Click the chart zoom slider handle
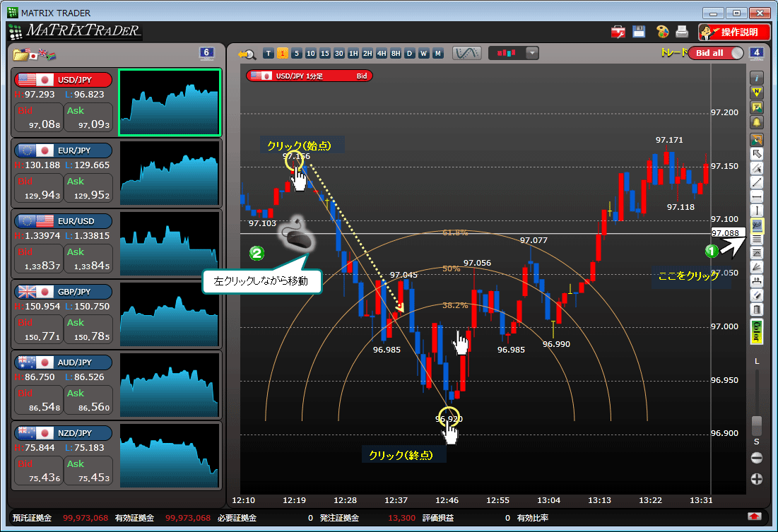The width and height of the screenshot is (778, 532). click(756, 425)
